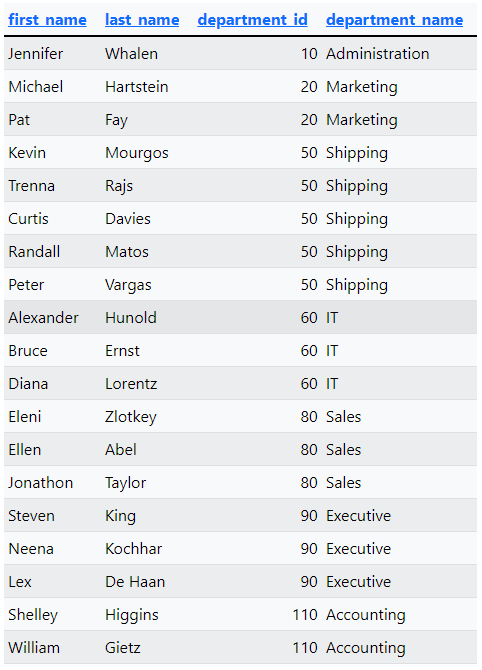
Task: Sort by the first_name column header
Action: pos(47,20)
